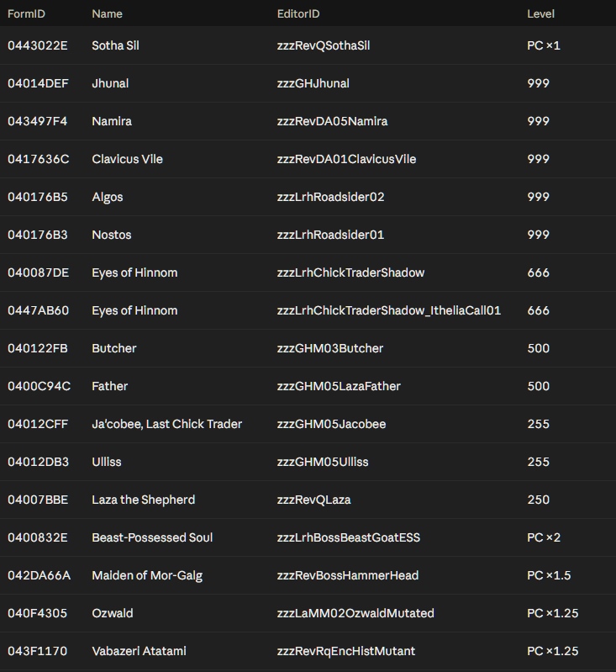Image resolution: width=616 pixels, height=672 pixels.
Task: Select the zzzGHM05LazaFather EditorID
Action: (x=339, y=386)
